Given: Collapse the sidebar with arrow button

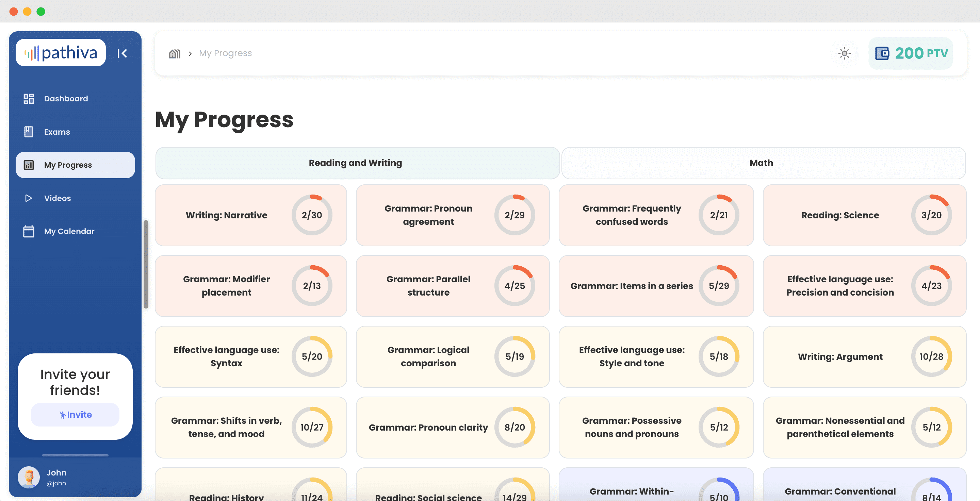Looking at the screenshot, I should click(122, 53).
